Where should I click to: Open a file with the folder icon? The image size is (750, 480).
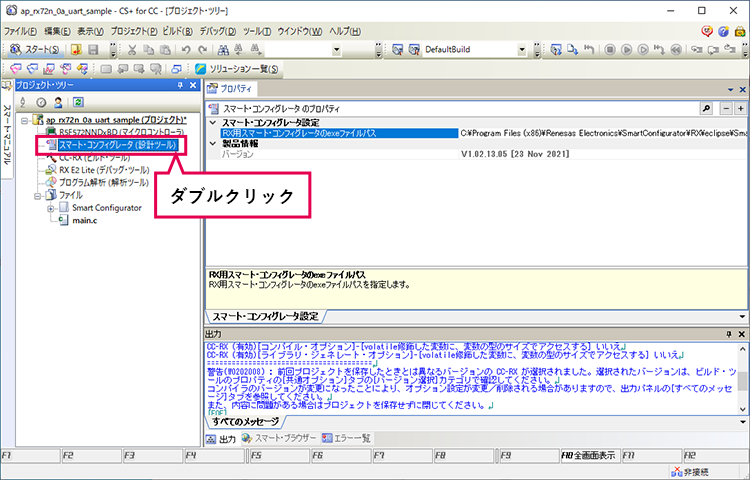point(76,49)
